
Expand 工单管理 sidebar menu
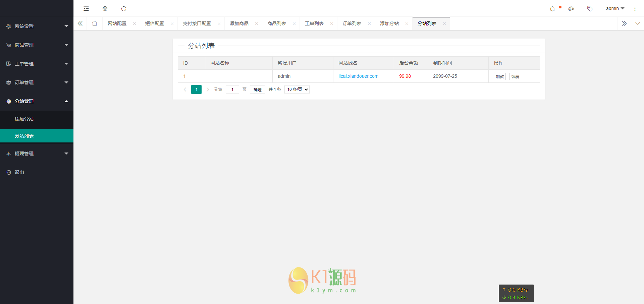click(37, 64)
